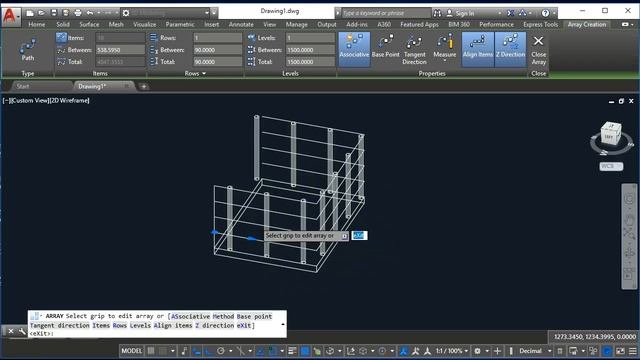Open the workspace dropdown in quick access toolbar
Viewport: 640px width, 360px height.
click(x=207, y=13)
